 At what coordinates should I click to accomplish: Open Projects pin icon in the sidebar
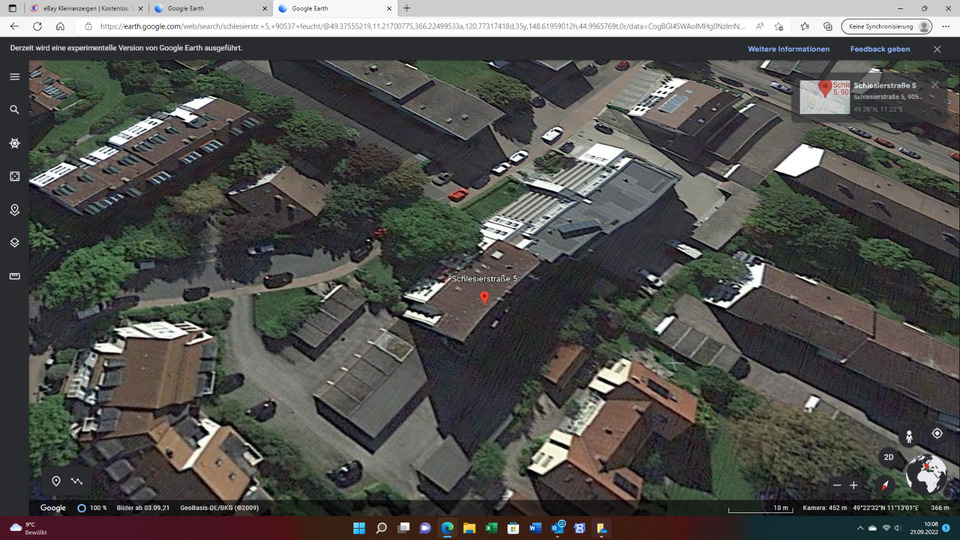pyautogui.click(x=15, y=210)
